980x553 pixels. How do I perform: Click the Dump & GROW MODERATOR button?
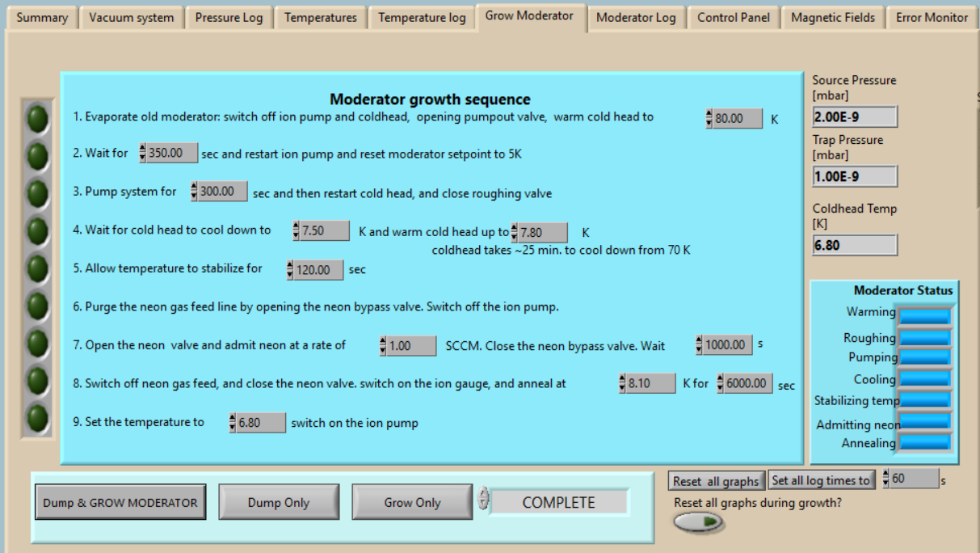click(120, 502)
